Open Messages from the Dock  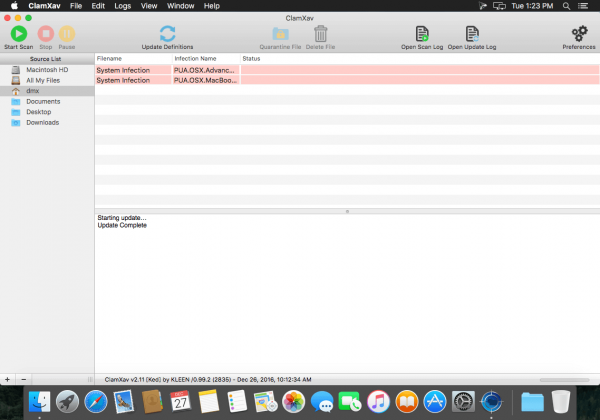tap(322, 401)
